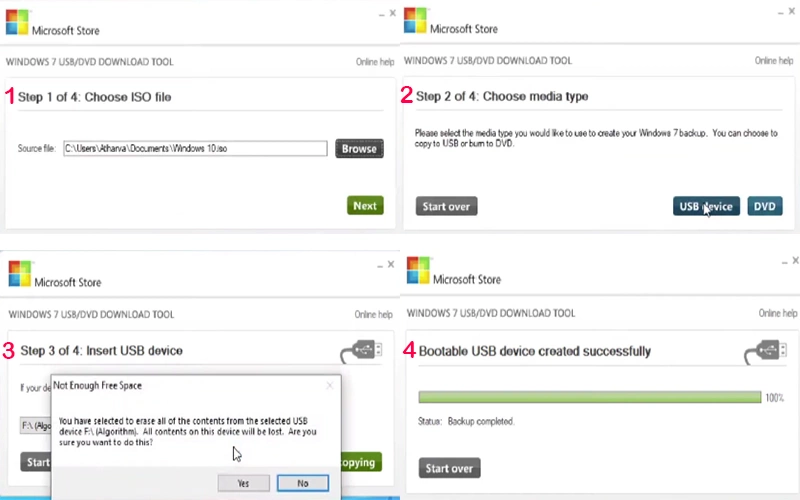Click USB plug icon in Step 3 window
This screenshot has height=500, width=800.
click(361, 351)
